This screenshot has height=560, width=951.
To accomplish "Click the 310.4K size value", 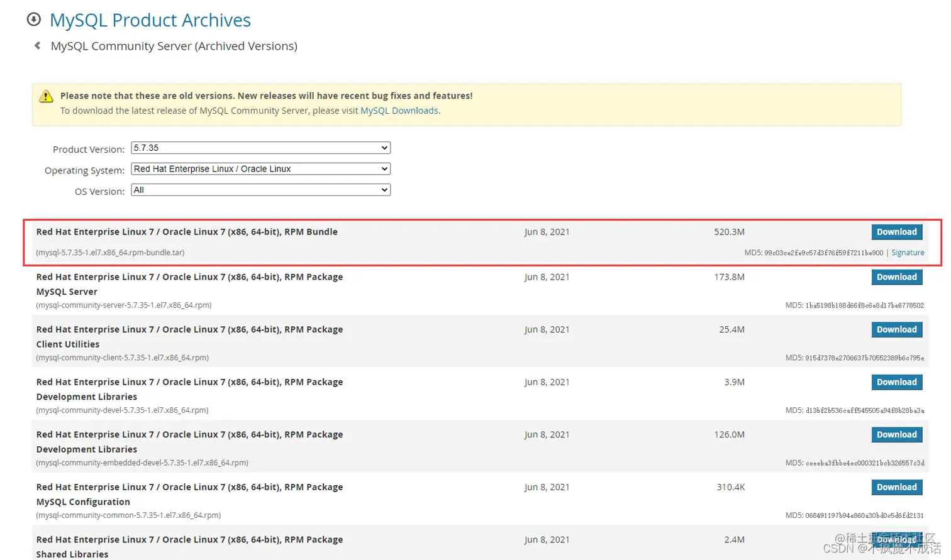I will pos(731,487).
